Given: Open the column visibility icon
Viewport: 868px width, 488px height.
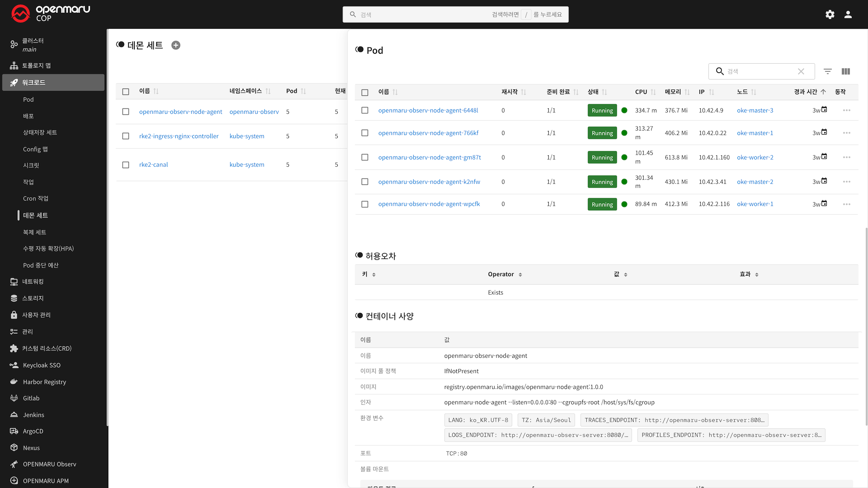Looking at the screenshot, I should (846, 71).
